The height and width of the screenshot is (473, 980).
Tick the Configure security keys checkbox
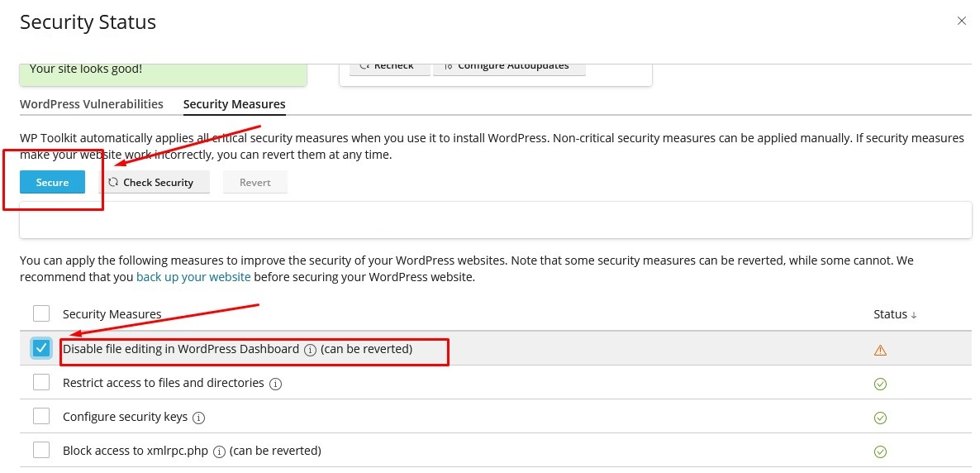tap(41, 416)
